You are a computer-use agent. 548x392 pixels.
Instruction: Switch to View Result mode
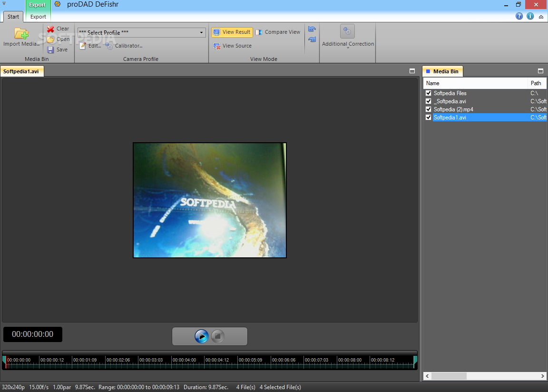click(x=232, y=32)
